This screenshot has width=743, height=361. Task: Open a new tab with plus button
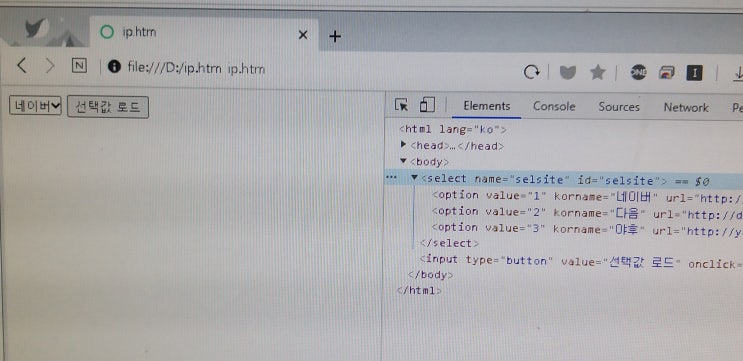tap(335, 36)
